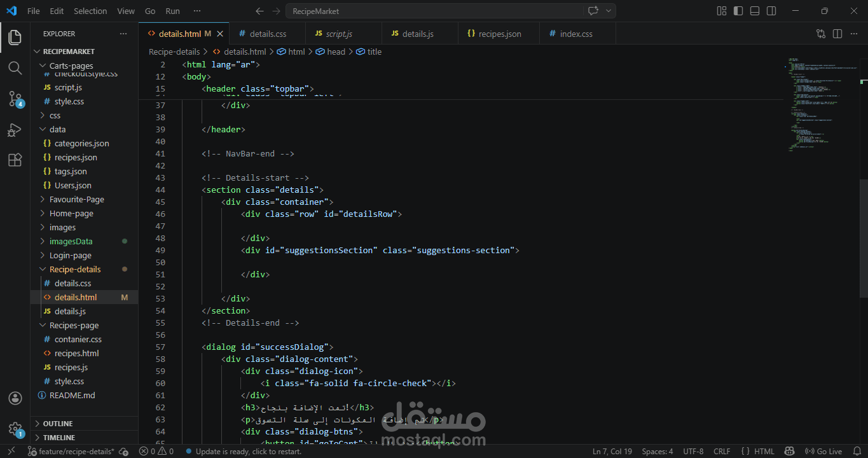Open Users.json in the explorer

[x=84, y=185]
